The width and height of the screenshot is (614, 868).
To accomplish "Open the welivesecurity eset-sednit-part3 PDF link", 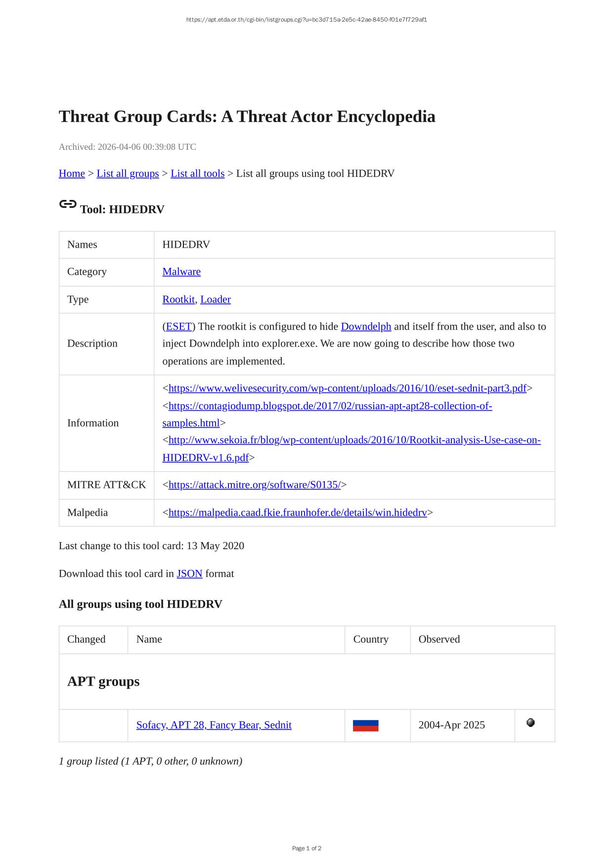I will coord(347,389).
